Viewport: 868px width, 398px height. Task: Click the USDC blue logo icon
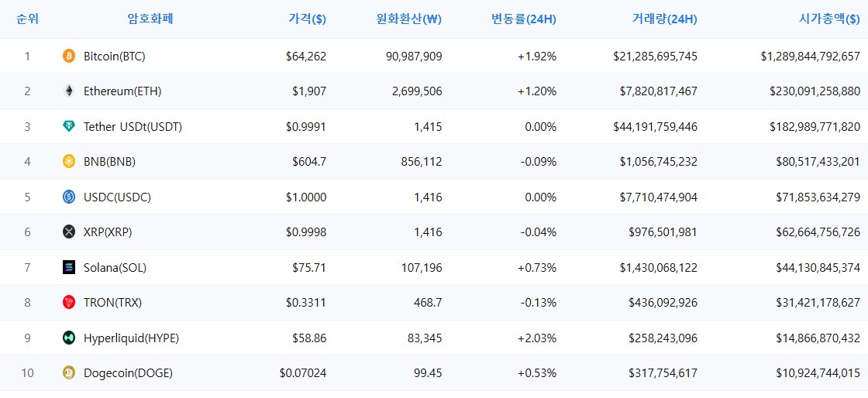point(69,197)
